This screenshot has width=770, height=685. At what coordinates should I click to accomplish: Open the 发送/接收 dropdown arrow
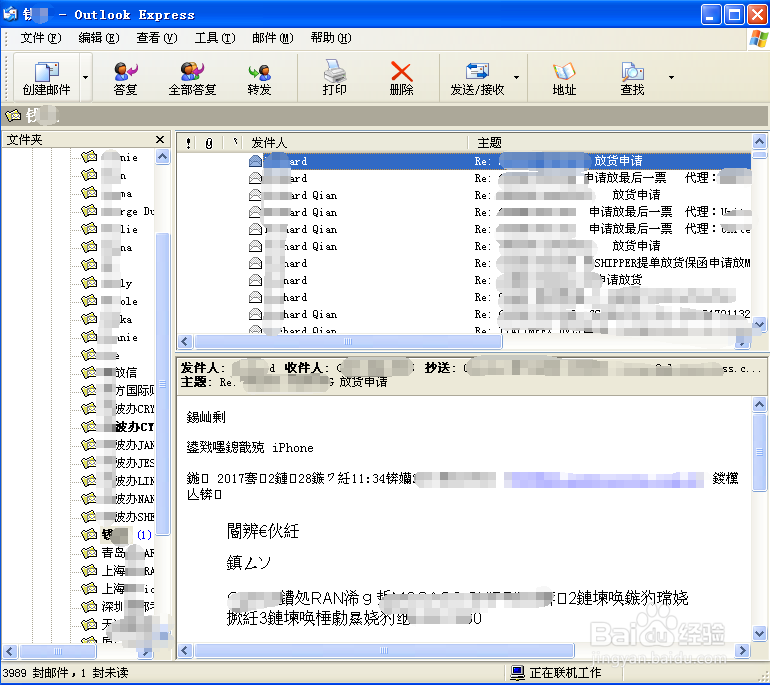516,77
